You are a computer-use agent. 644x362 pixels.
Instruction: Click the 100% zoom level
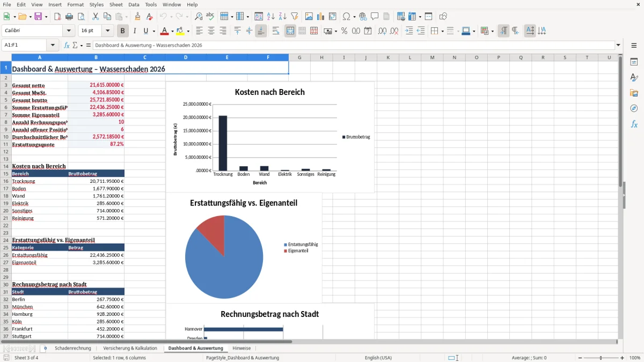click(x=635, y=358)
